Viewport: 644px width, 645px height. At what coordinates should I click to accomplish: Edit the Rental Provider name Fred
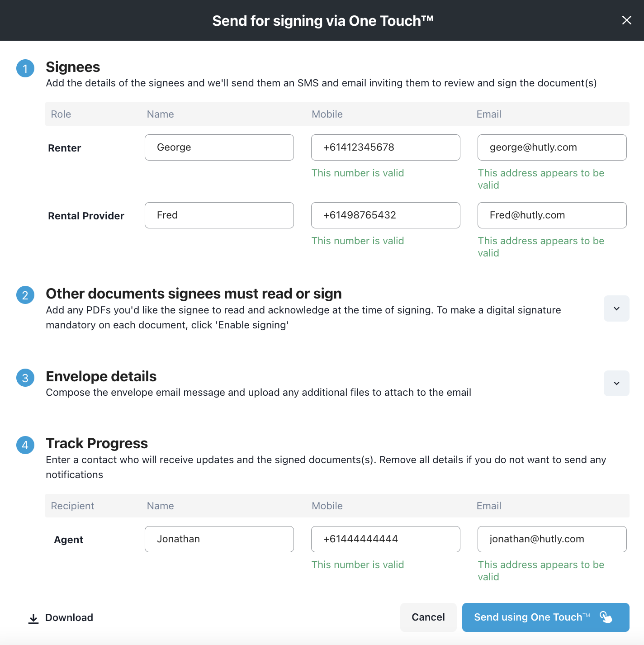tap(219, 215)
